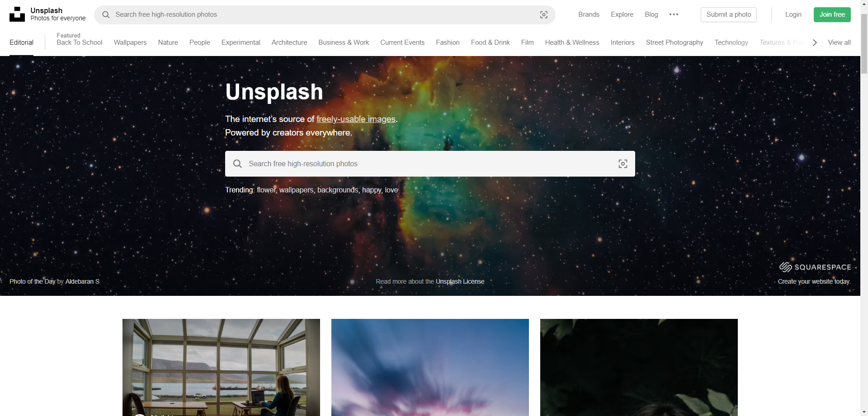This screenshot has height=416, width=868.
Task: Focus the hero search photos field
Action: (x=430, y=164)
